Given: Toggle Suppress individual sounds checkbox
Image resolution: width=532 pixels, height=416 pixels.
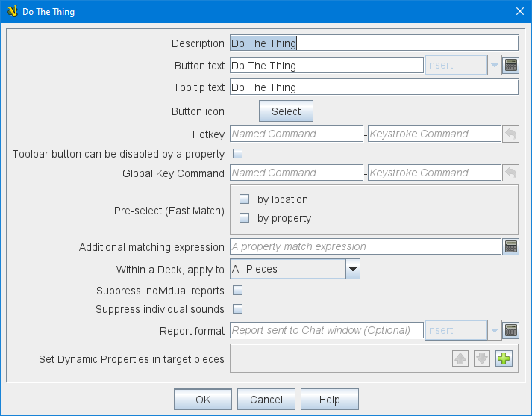Looking at the screenshot, I should [238, 308].
